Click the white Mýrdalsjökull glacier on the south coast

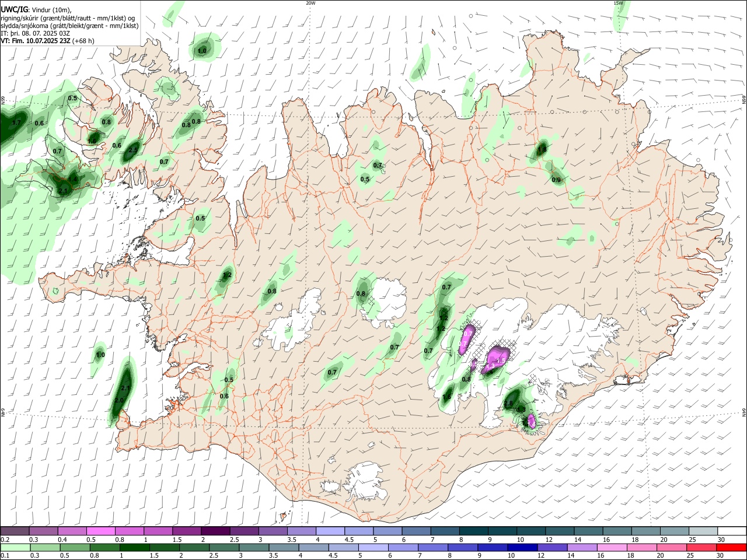tap(365, 482)
